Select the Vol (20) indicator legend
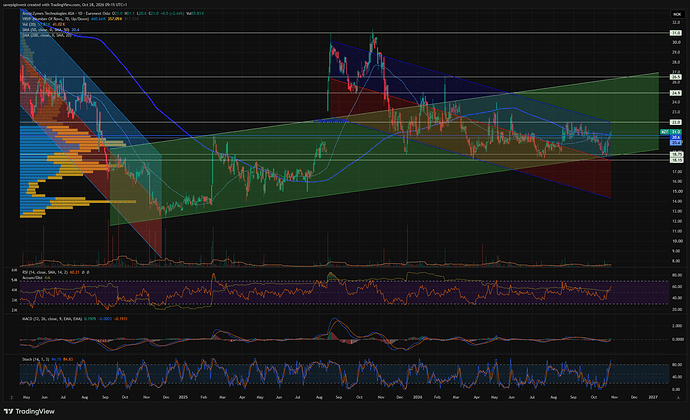This screenshot has width=690, height=420. [x=44, y=24]
